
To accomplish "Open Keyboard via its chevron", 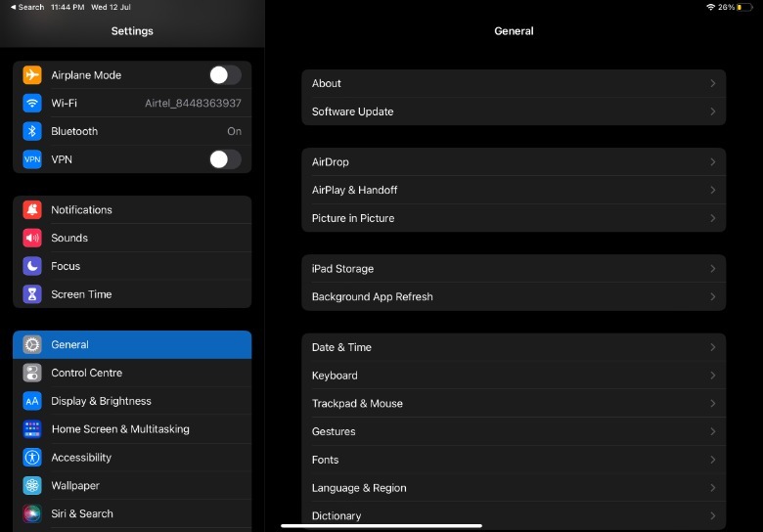I will (712, 376).
